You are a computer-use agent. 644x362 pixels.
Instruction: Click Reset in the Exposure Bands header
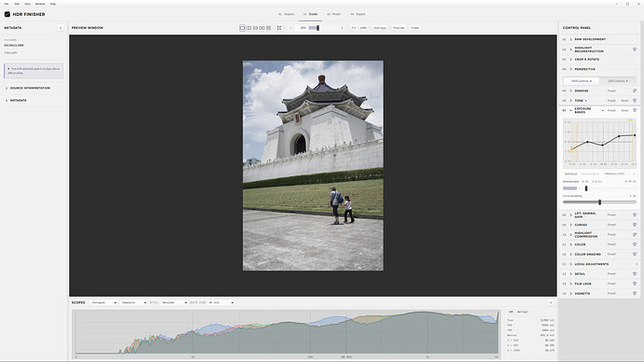(624, 110)
